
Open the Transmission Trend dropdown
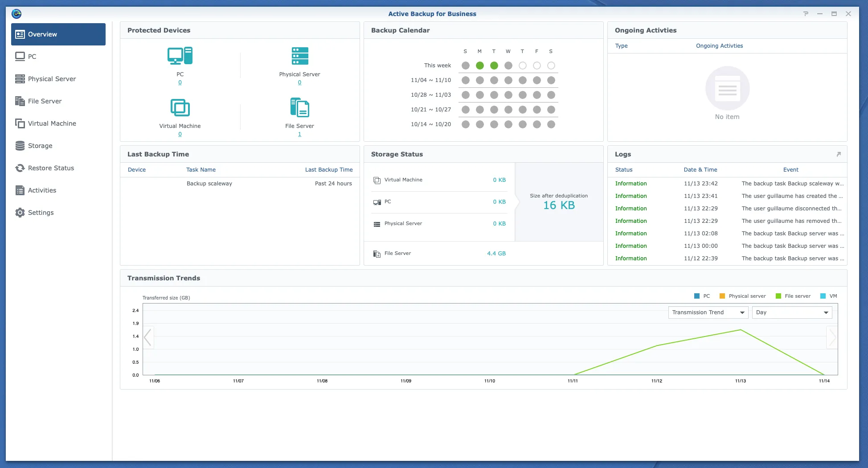click(708, 312)
